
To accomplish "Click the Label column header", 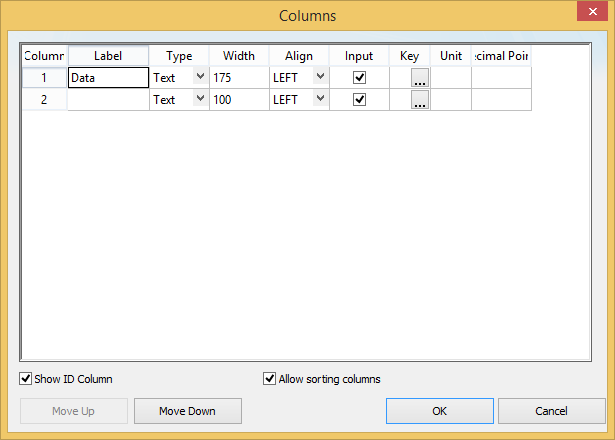I will [x=108, y=56].
